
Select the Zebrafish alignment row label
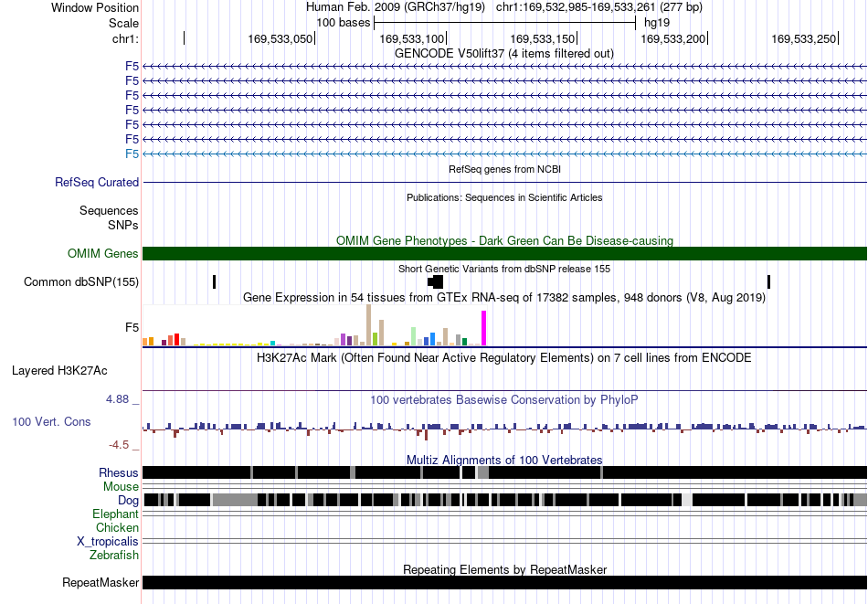tap(114, 555)
